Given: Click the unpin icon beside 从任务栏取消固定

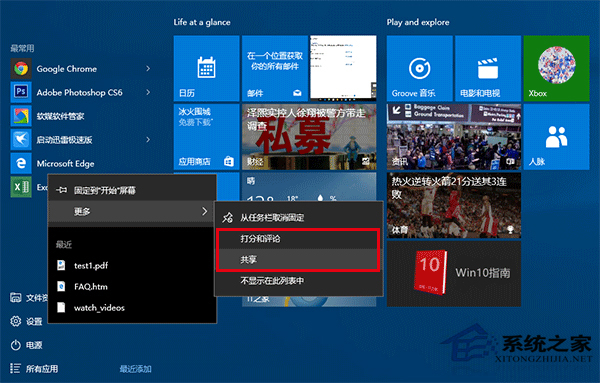Looking at the screenshot, I should (227, 218).
